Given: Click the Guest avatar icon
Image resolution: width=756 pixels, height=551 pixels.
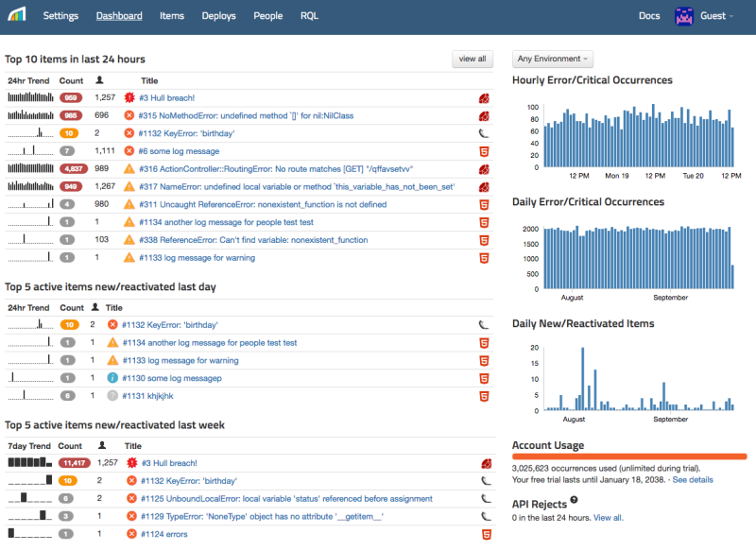Looking at the screenshot, I should coord(683,16).
